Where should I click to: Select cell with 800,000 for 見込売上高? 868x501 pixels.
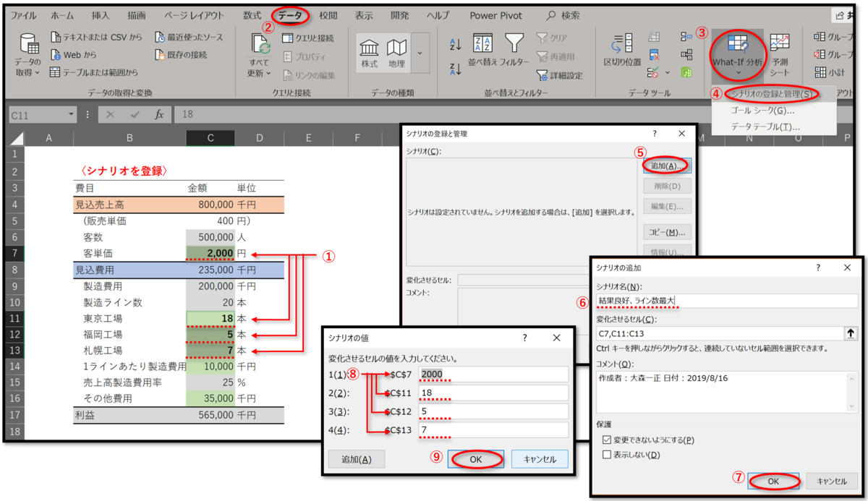coord(210,205)
